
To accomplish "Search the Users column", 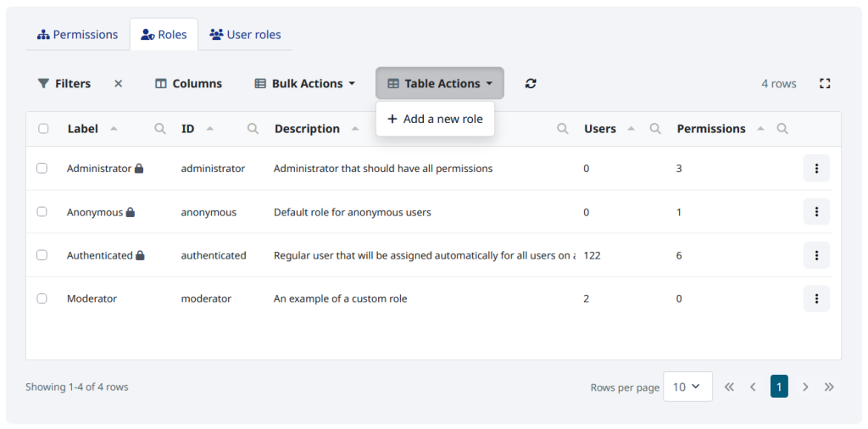I will click(x=655, y=128).
